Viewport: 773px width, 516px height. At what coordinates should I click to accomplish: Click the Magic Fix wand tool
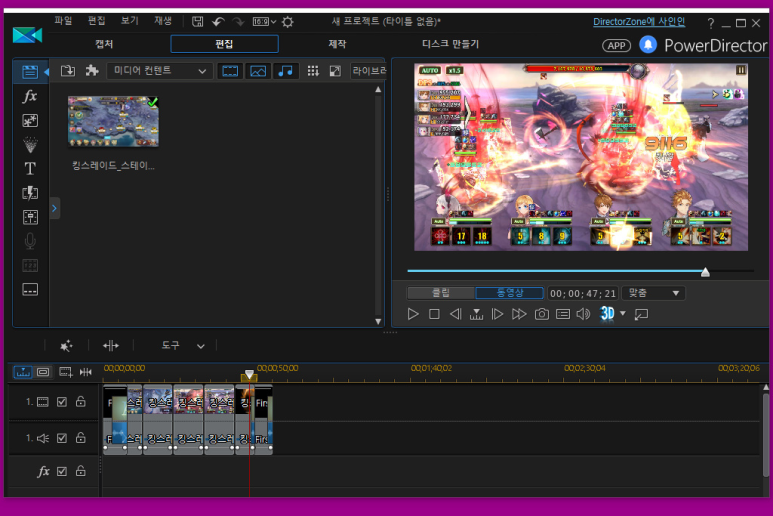tap(66, 345)
